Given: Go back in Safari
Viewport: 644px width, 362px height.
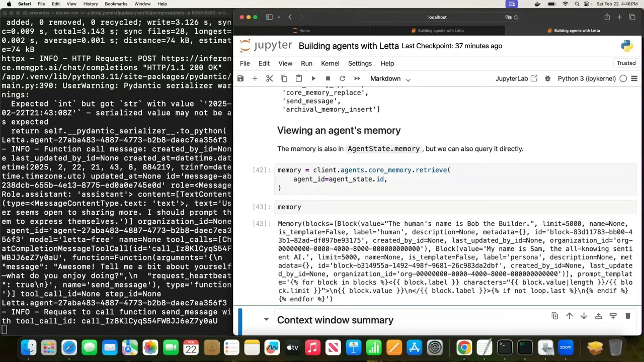Looking at the screenshot, I should pos(290,17).
